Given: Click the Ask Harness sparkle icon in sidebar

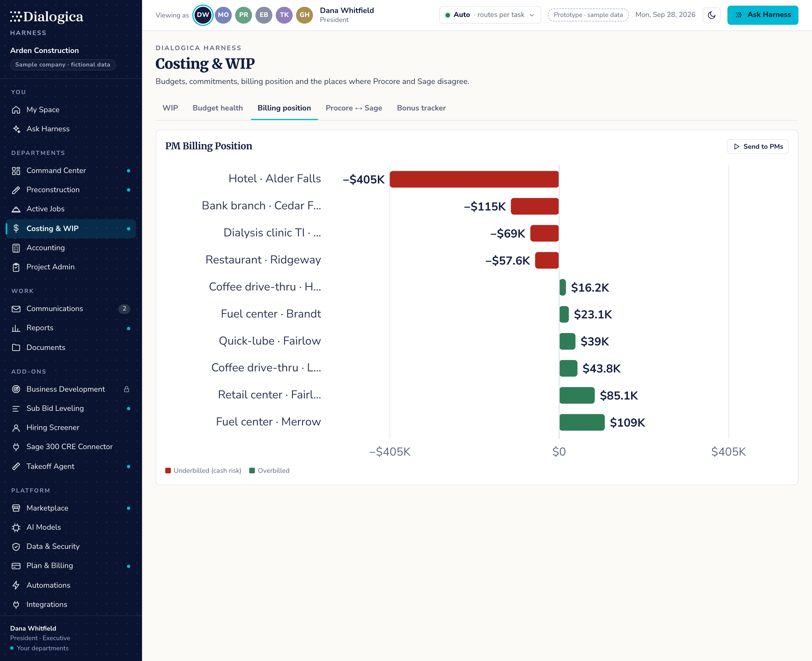Looking at the screenshot, I should (16, 129).
